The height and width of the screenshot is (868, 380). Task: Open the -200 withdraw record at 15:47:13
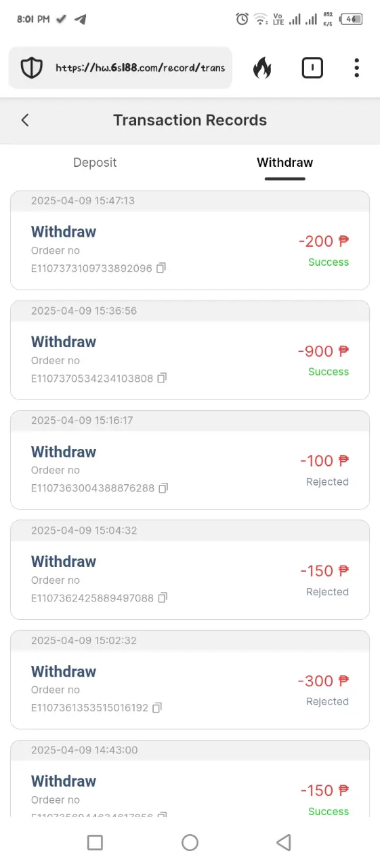click(x=190, y=241)
